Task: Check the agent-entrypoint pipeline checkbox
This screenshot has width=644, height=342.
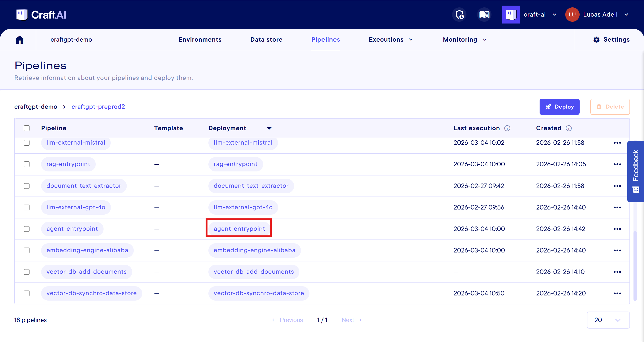Action: (27, 229)
